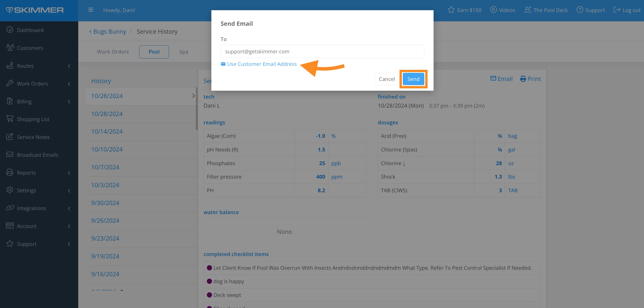The image size is (644, 308).
Task: Click the Videos play icon in header
Action: point(493,10)
